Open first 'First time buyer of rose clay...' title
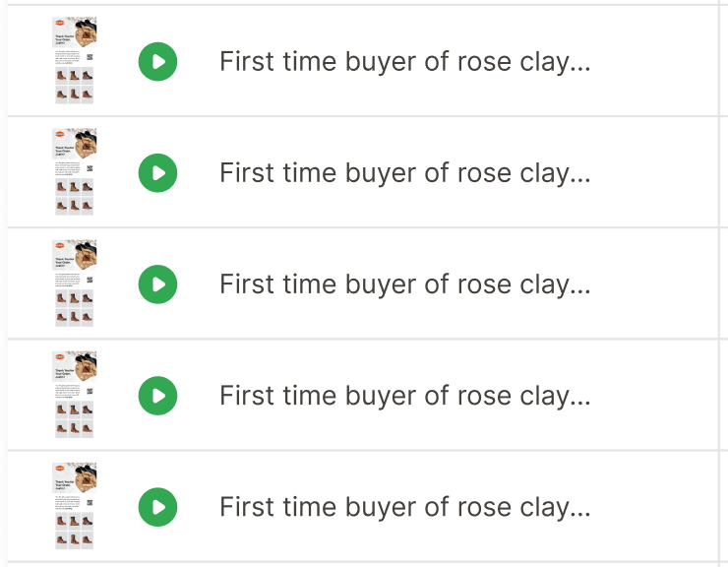This screenshot has height=567, width=728. click(405, 62)
